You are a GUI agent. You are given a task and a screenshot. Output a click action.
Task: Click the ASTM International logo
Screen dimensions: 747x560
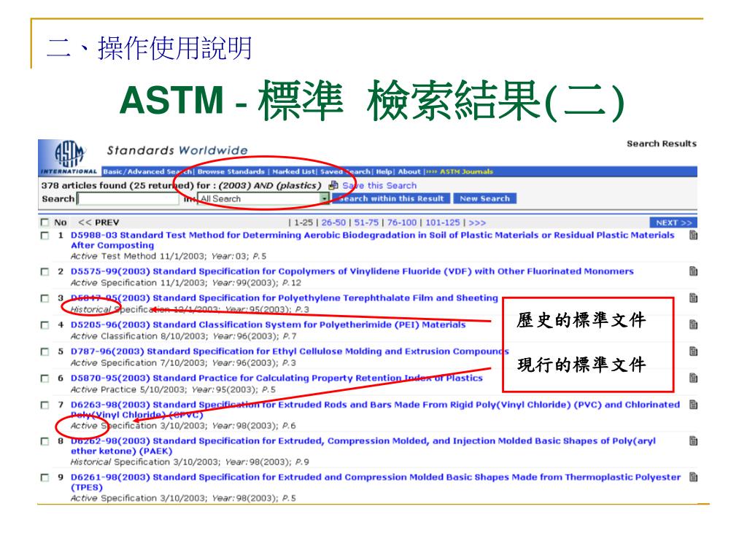69,157
